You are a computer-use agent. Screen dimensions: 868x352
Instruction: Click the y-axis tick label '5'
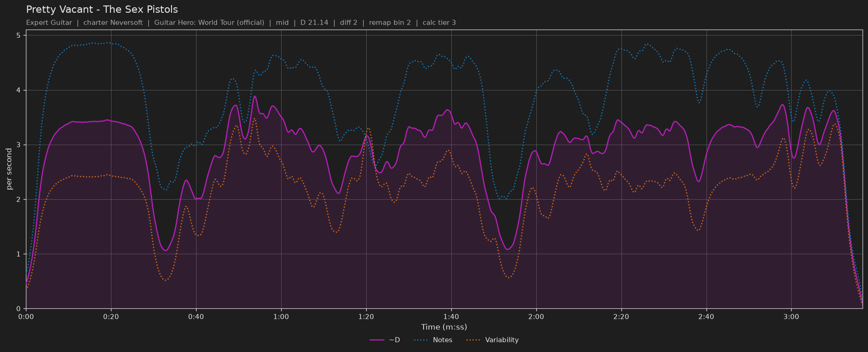[x=19, y=35]
